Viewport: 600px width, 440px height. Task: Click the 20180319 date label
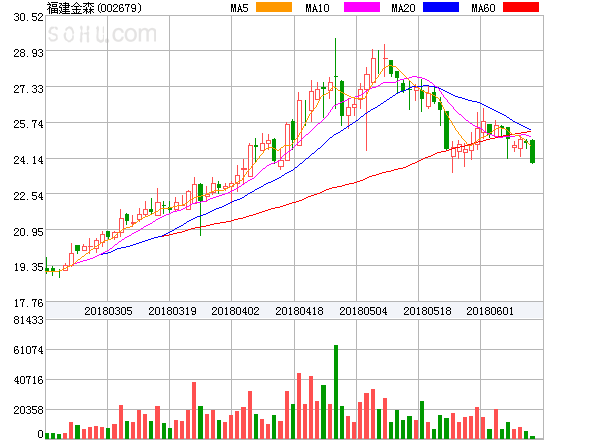(x=172, y=311)
